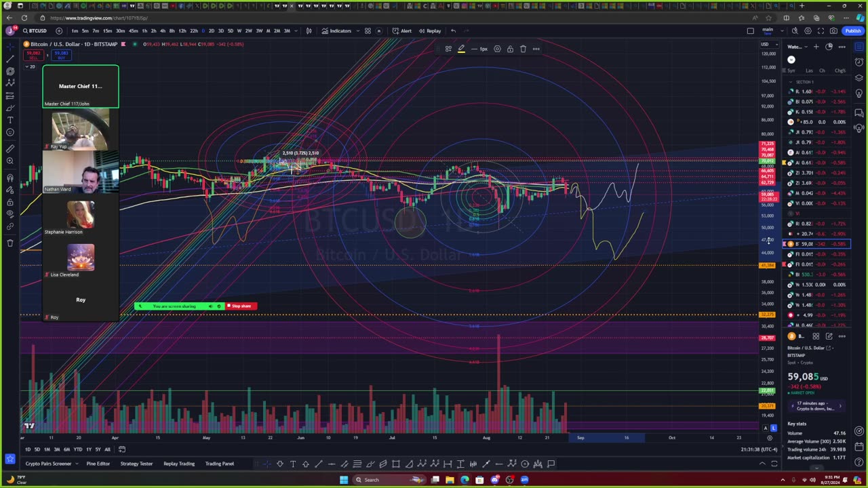Screen dimensions: 868x488
Task: Open the indicator templates grid icon
Action: (x=368, y=30)
